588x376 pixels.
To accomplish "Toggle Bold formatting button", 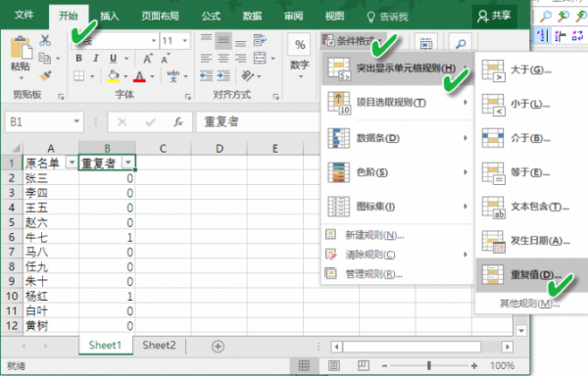I will coord(78,58).
